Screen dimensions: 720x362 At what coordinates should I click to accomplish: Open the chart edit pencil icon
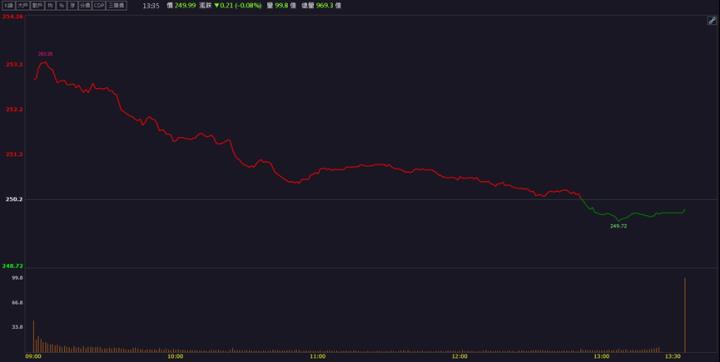coord(712,21)
